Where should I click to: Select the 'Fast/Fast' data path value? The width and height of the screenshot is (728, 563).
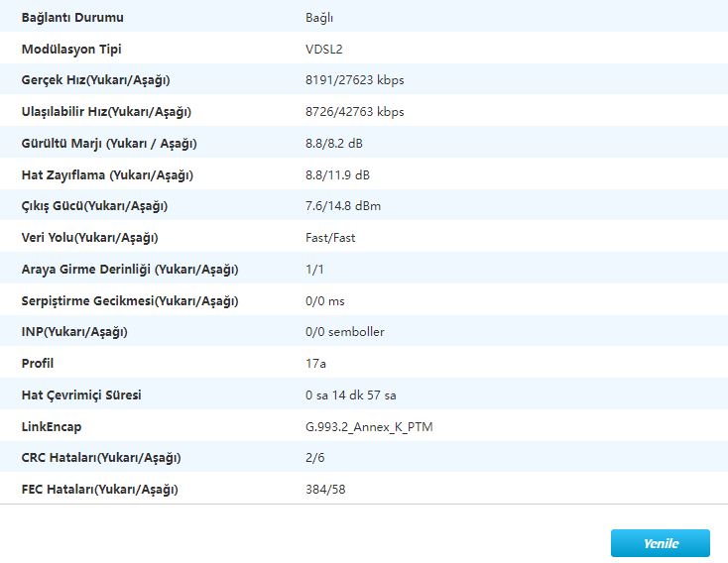(330, 238)
